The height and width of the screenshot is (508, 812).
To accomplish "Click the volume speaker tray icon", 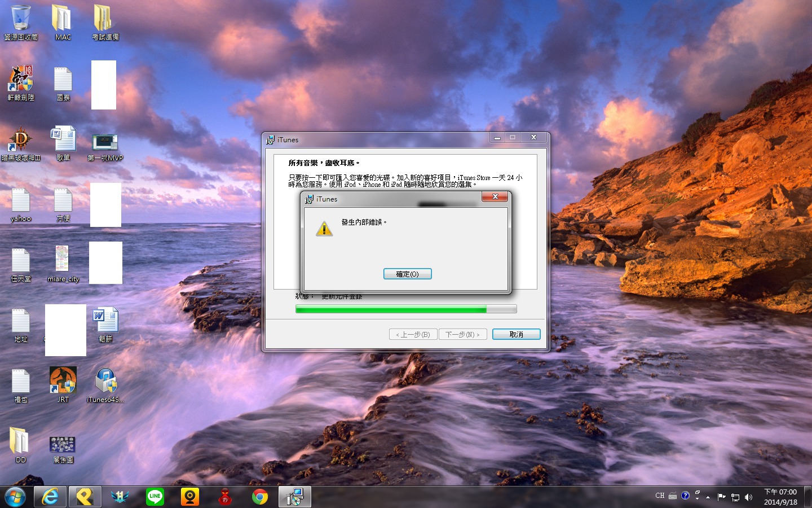I will click(748, 497).
